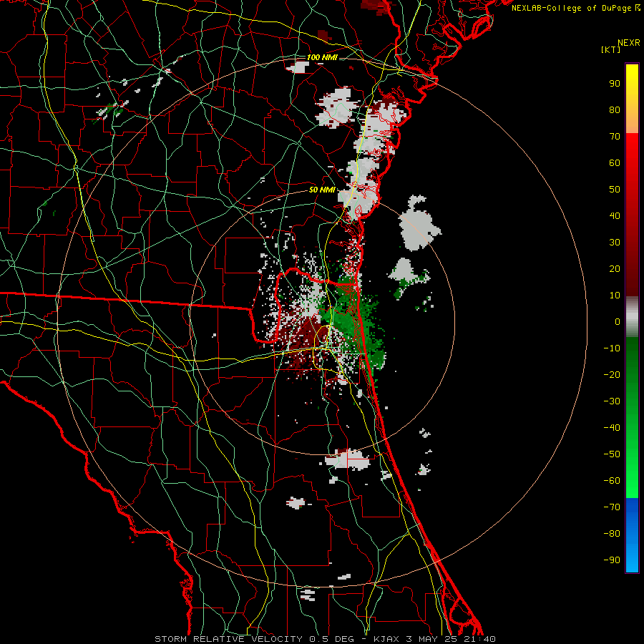The height and width of the screenshot is (644, 644).
Task: Click the [KT] units label
Action: tap(611, 49)
